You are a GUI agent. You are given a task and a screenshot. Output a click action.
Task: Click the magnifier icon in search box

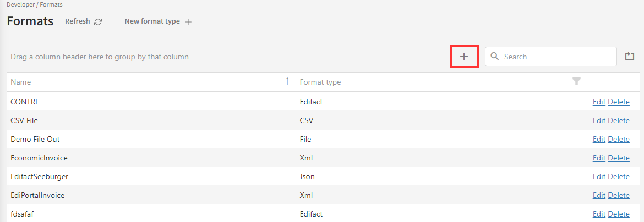(495, 57)
